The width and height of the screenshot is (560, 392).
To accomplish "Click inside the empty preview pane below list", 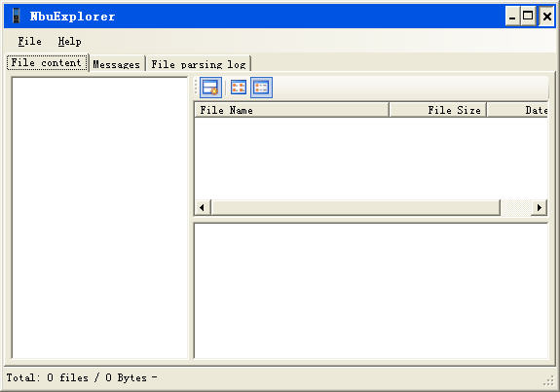I will click(x=371, y=291).
